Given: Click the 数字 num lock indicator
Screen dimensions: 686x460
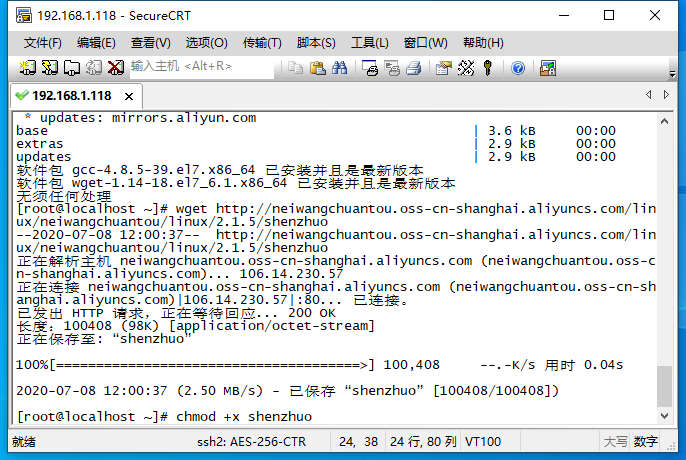Looking at the screenshot, I should tap(646, 442).
